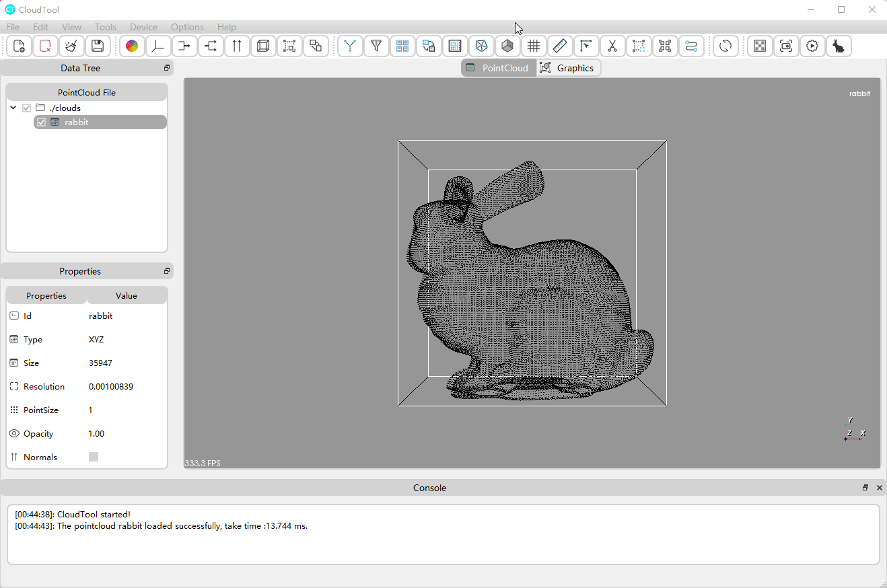Open the rainbow color wheel tool
The width and height of the screenshot is (887, 588).
pos(132,46)
